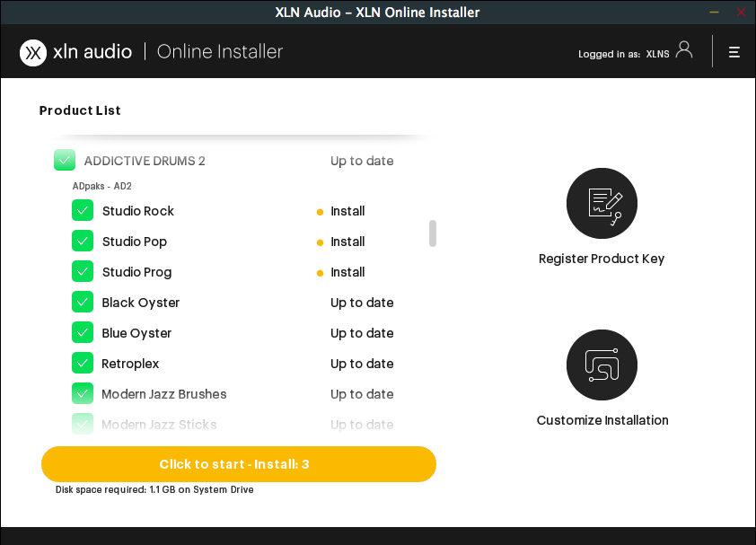Grab the product list scrollbar thumb

point(432,233)
